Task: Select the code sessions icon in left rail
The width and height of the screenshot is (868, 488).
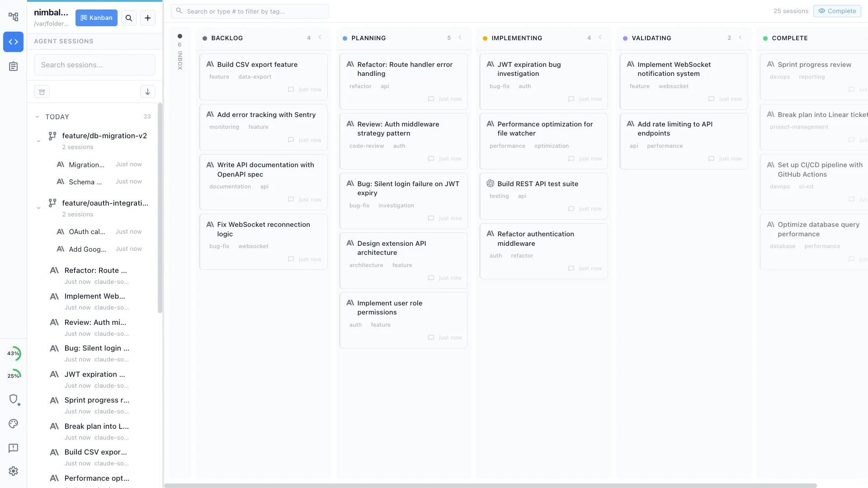Action: (14, 42)
